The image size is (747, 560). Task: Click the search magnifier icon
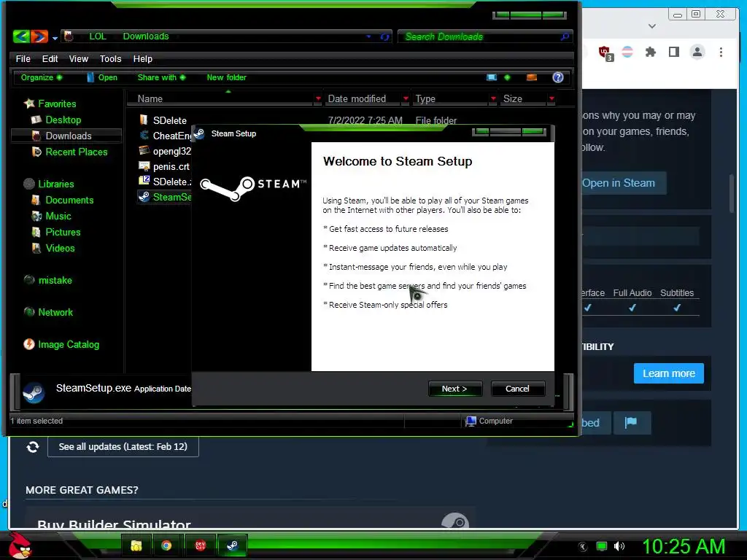tap(565, 36)
